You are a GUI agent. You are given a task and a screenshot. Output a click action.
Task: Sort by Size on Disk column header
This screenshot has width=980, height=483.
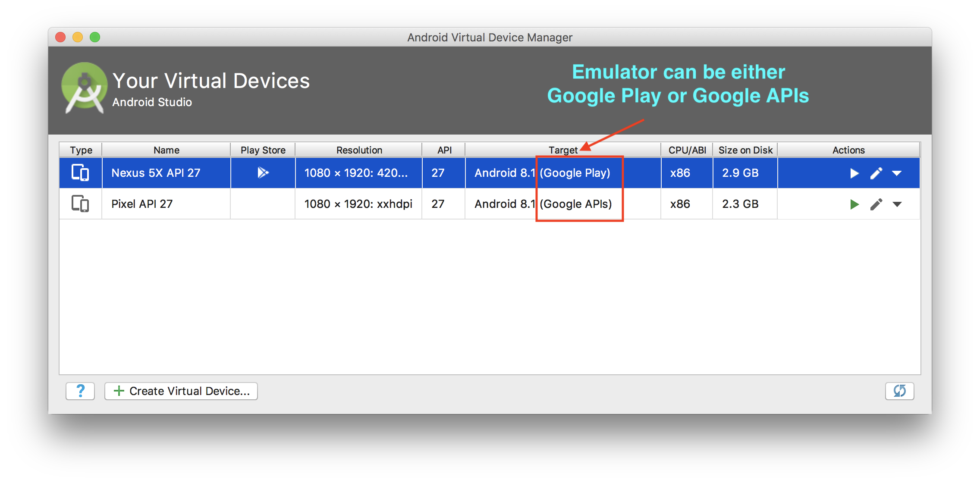(745, 150)
